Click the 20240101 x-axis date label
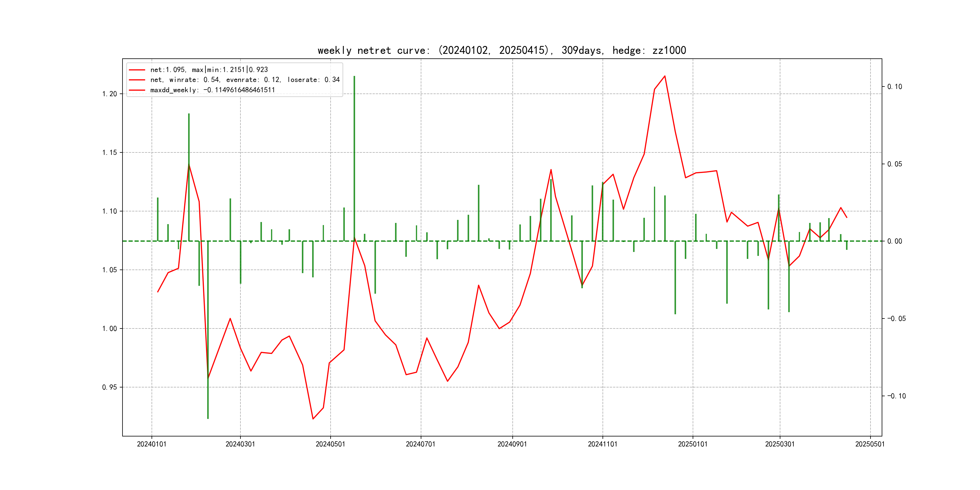Viewport: 980px width, 490px height. [x=152, y=444]
